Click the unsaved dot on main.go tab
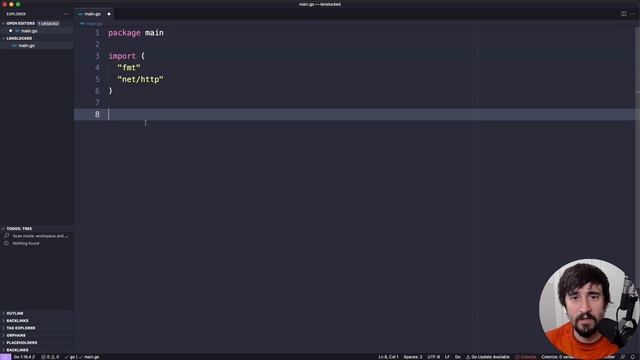This screenshot has height=360, width=640. click(x=109, y=14)
